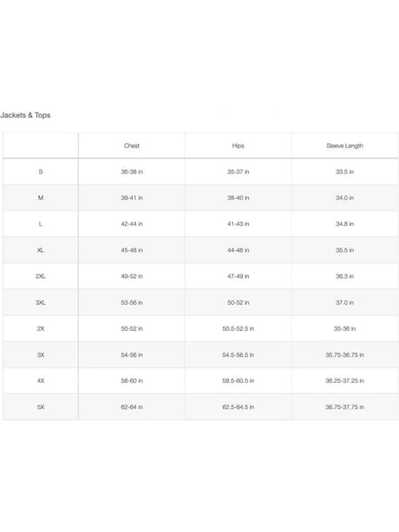Click the XL size row label

click(41, 250)
